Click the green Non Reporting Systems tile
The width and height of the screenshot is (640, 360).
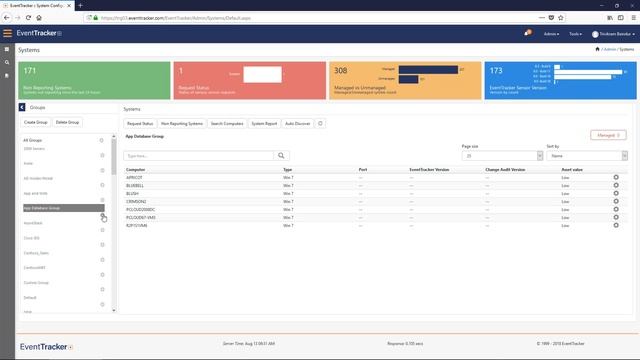coord(94,80)
